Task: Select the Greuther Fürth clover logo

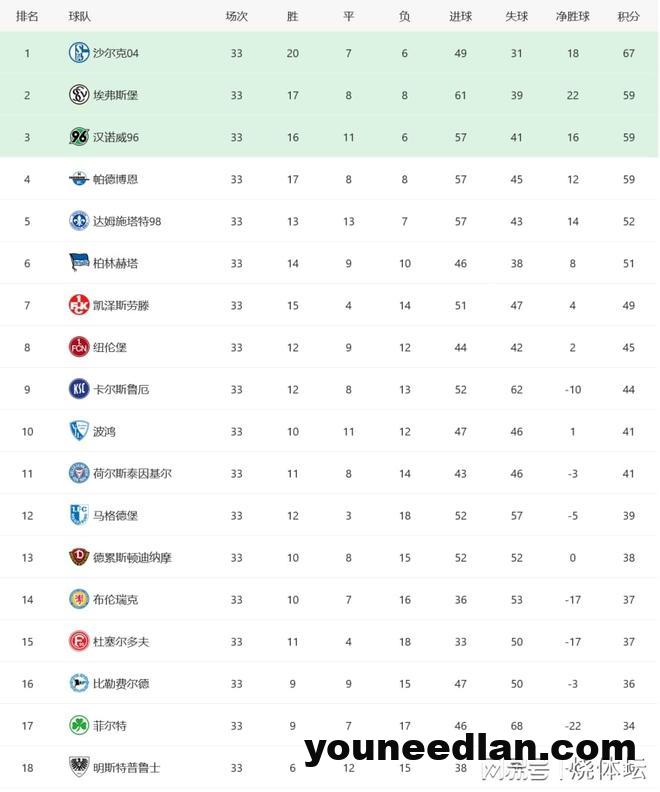Action: pos(79,725)
